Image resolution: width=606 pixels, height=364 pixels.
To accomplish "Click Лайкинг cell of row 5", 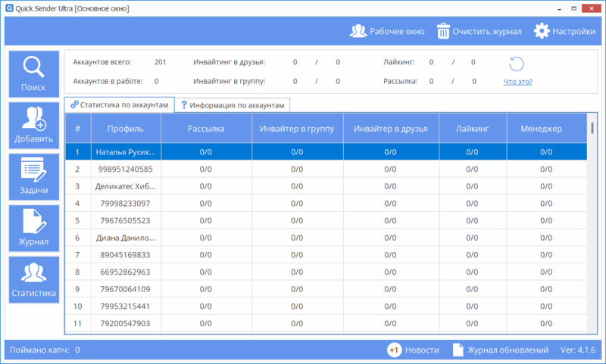I will pos(472,221).
